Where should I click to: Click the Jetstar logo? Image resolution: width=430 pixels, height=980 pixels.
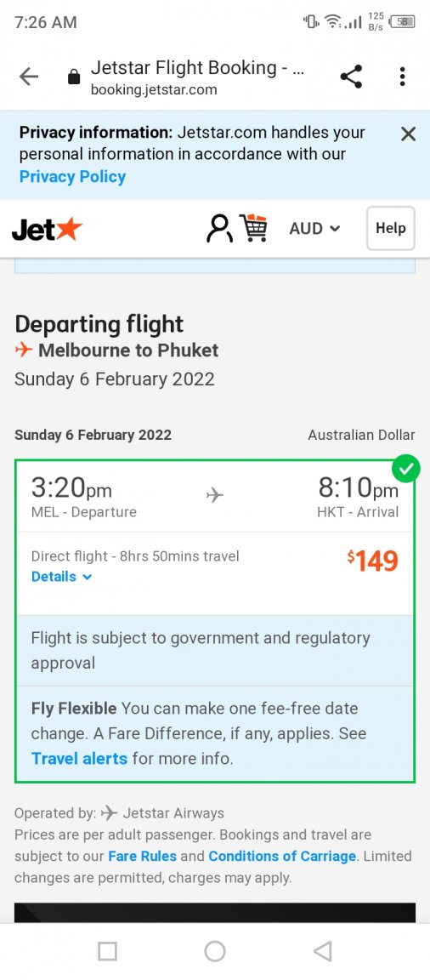[x=48, y=230]
